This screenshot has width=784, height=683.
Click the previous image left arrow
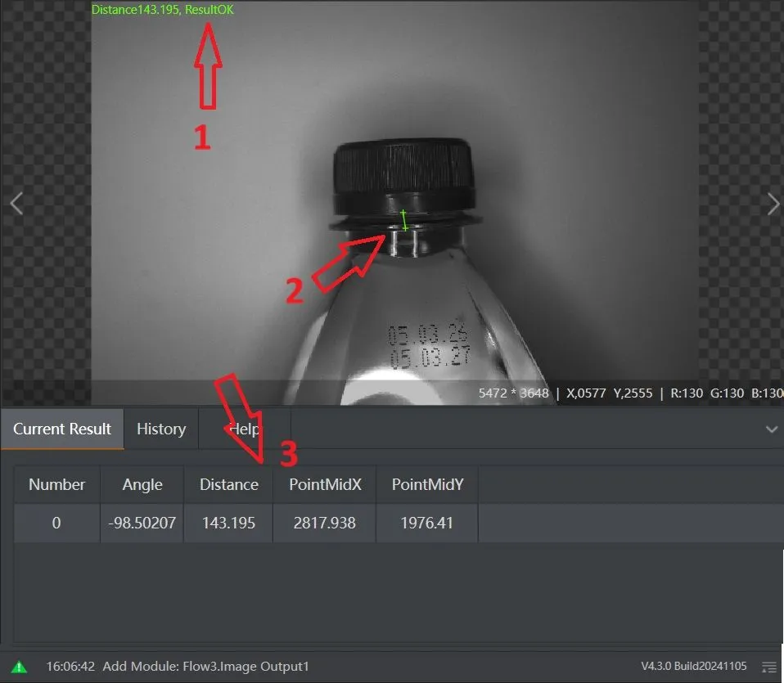tap(16, 204)
